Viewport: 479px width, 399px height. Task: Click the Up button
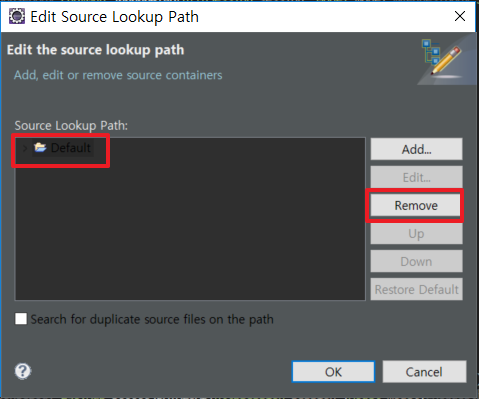416,233
